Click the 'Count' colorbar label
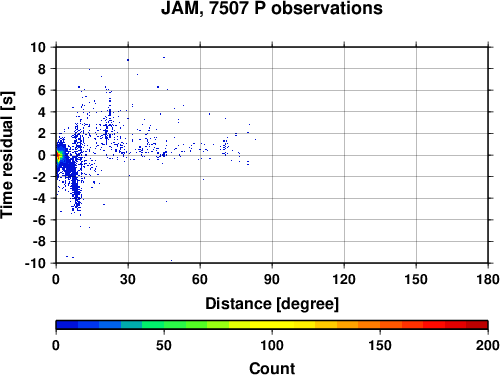This screenshot has width=500, height=375. [x=272, y=368]
